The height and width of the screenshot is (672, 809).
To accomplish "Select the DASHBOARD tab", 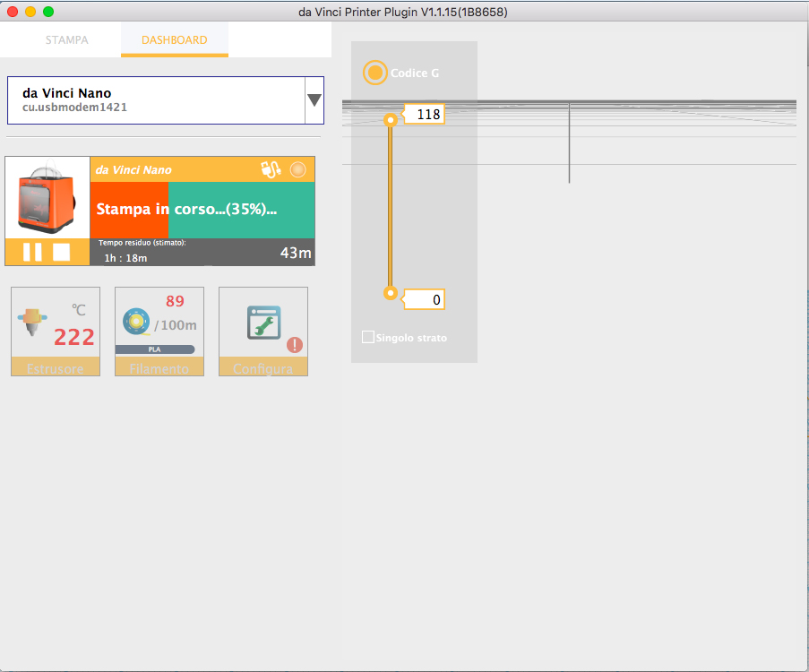I will [x=175, y=39].
